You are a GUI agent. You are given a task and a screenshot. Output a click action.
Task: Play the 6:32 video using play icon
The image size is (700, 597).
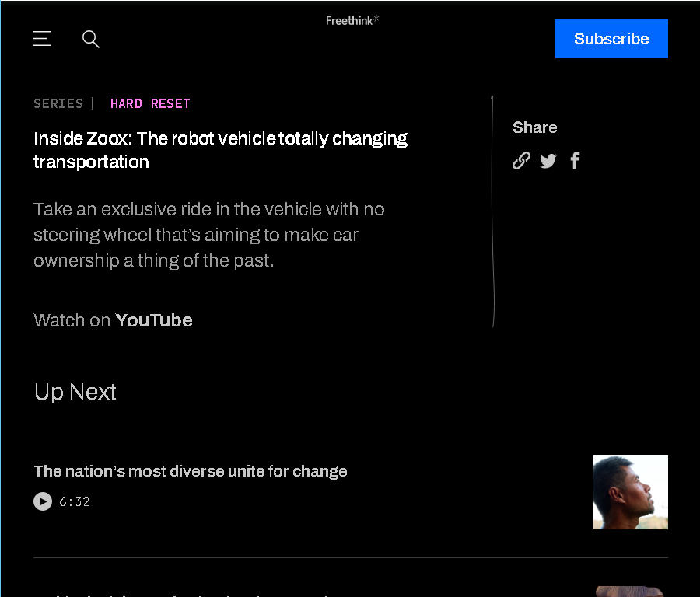coord(43,501)
